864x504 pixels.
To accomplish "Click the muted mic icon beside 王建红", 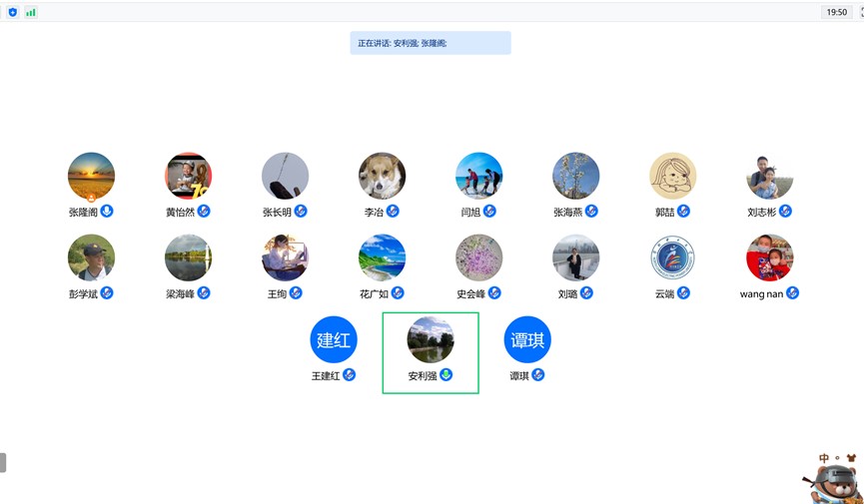I will [x=350, y=375].
